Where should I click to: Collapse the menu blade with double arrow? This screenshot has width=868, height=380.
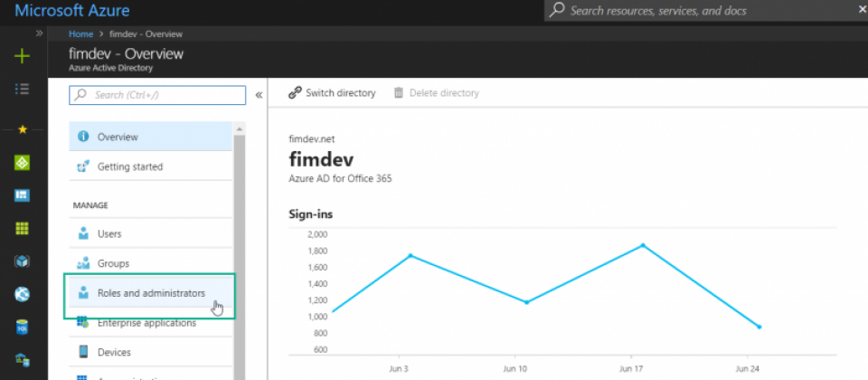(259, 95)
